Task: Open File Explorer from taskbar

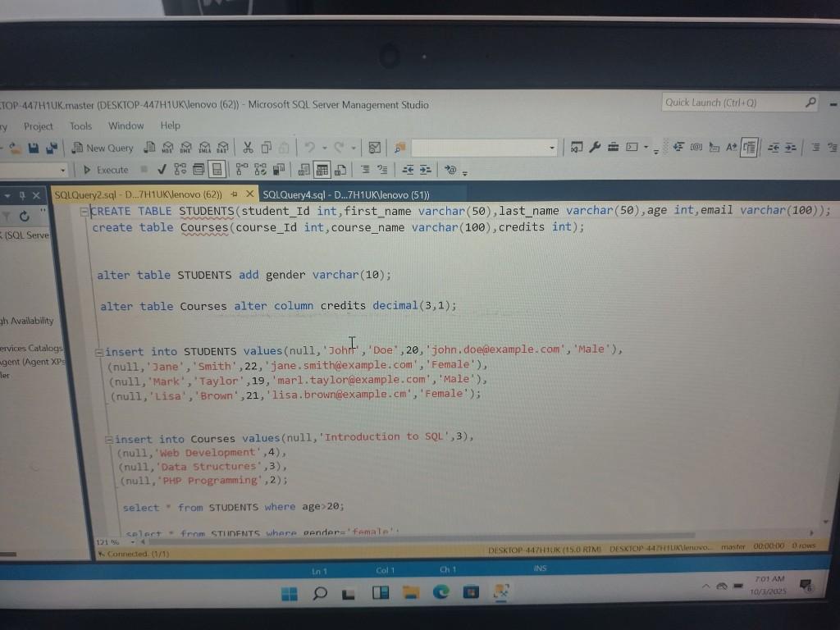Action: point(411,592)
